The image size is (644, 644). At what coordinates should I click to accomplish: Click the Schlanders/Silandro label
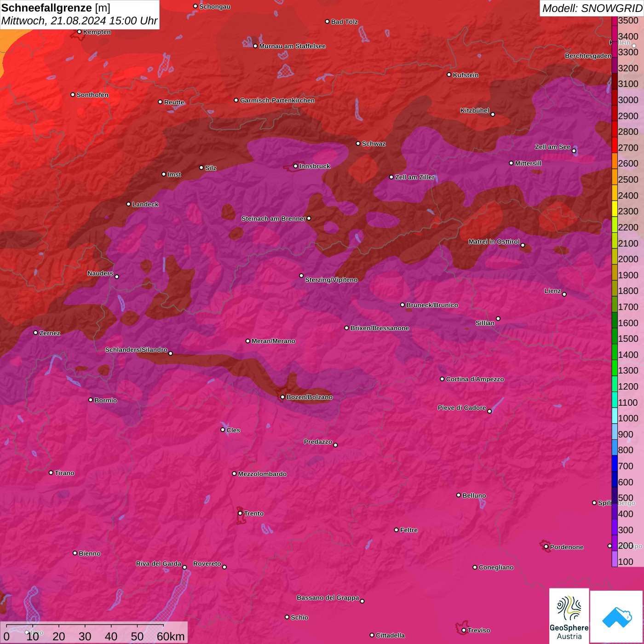click(x=136, y=350)
